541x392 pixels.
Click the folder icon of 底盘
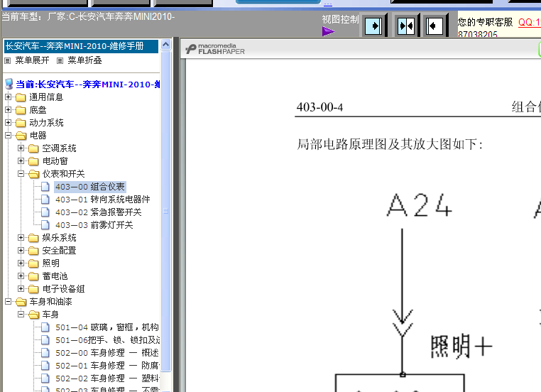[x=21, y=110]
